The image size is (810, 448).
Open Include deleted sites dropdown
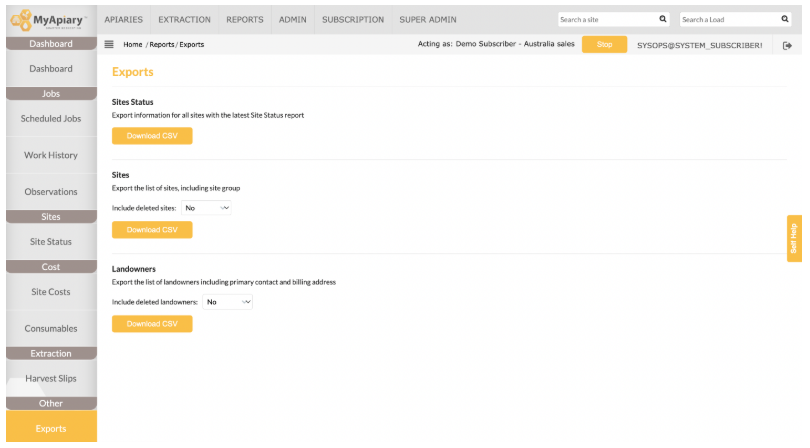point(206,208)
